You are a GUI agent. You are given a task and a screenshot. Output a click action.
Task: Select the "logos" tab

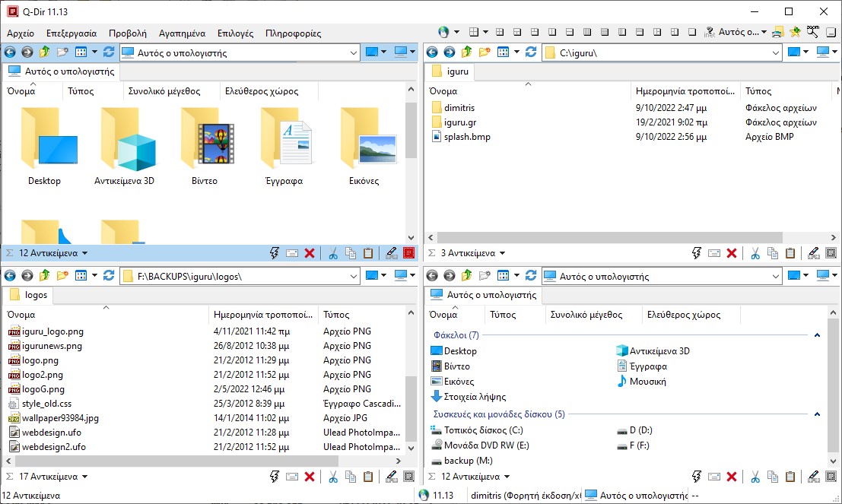28,295
